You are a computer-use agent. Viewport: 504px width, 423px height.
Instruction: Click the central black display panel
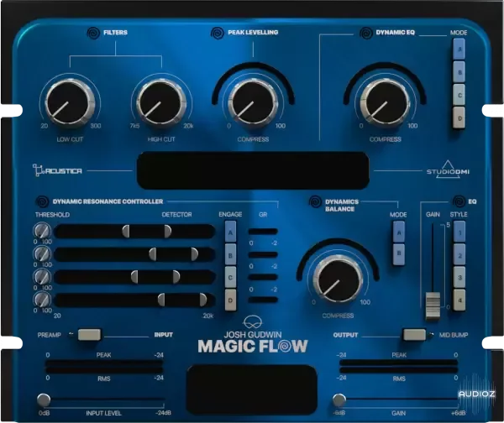click(x=253, y=170)
